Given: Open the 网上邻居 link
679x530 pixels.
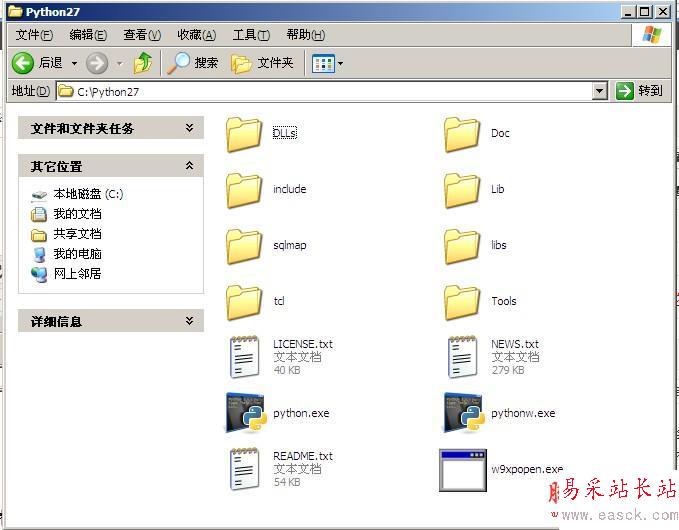Looking at the screenshot, I should click(78, 274).
